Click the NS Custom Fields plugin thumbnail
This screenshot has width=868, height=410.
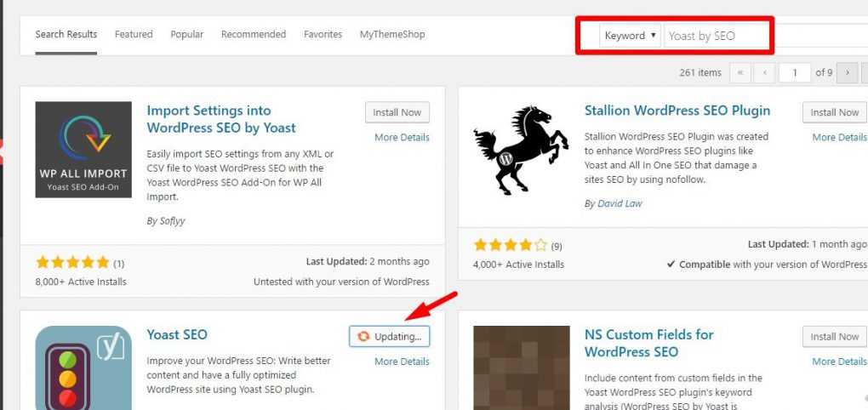click(x=522, y=368)
